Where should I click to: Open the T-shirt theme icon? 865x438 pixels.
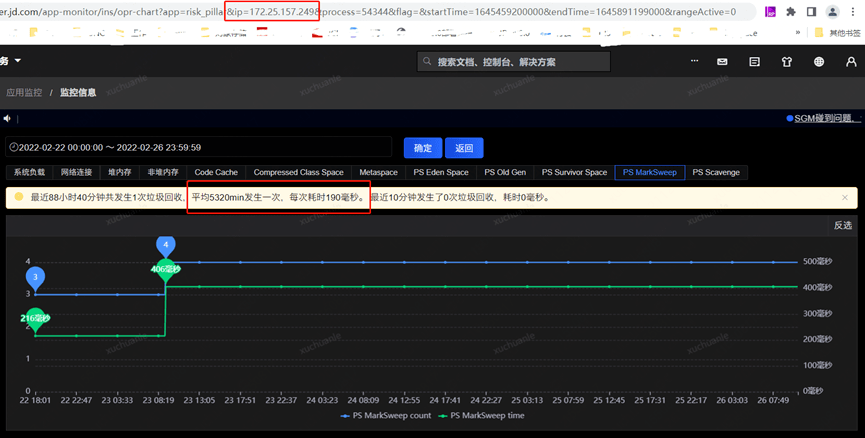click(x=786, y=62)
